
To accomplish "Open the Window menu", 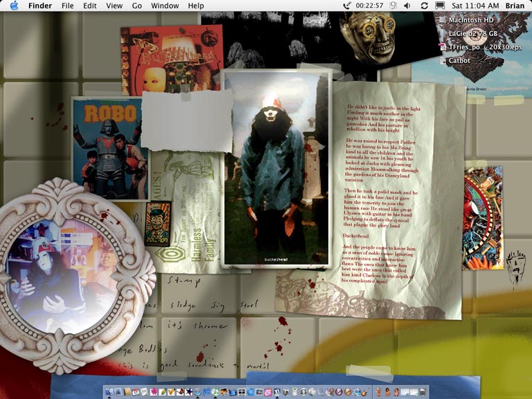I will click(x=165, y=6).
